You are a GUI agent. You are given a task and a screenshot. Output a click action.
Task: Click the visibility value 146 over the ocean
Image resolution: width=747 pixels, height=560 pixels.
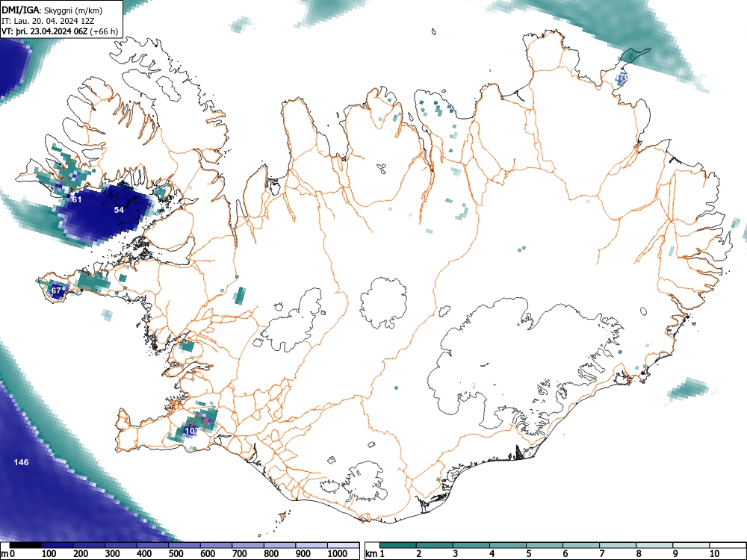pyautogui.click(x=21, y=462)
